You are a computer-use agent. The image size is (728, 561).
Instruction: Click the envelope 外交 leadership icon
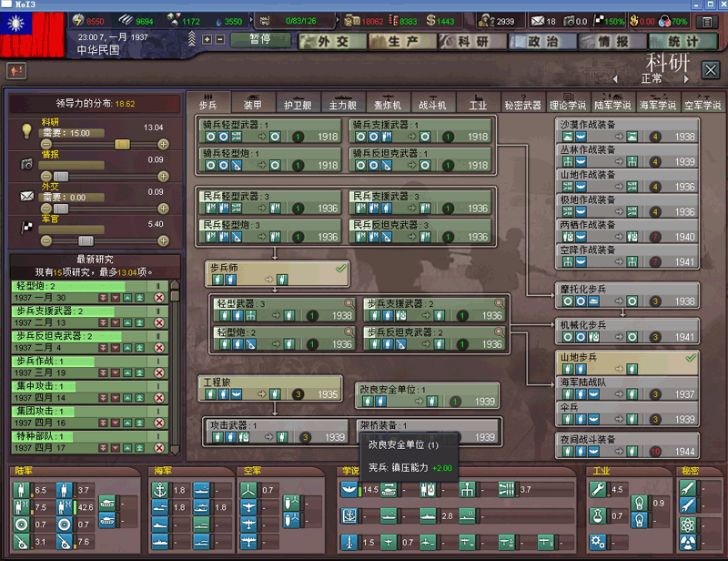click(26, 196)
